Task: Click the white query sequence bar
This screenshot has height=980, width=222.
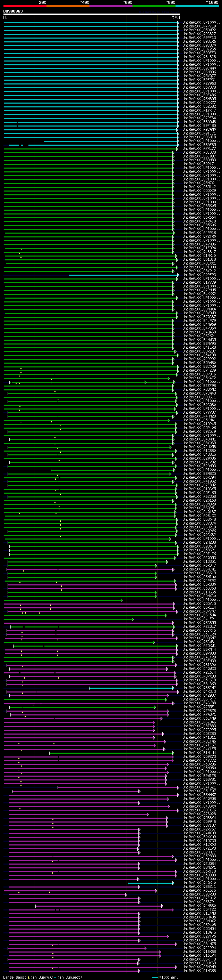Action: pyautogui.click(x=92, y=15)
